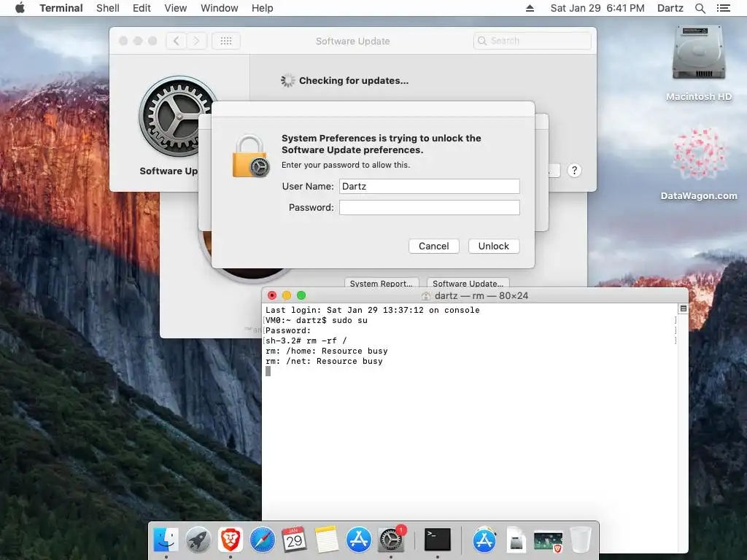Viewport: 747px width, 560px height.
Task: Click 'Last login' line in Terminal
Action: (373, 310)
